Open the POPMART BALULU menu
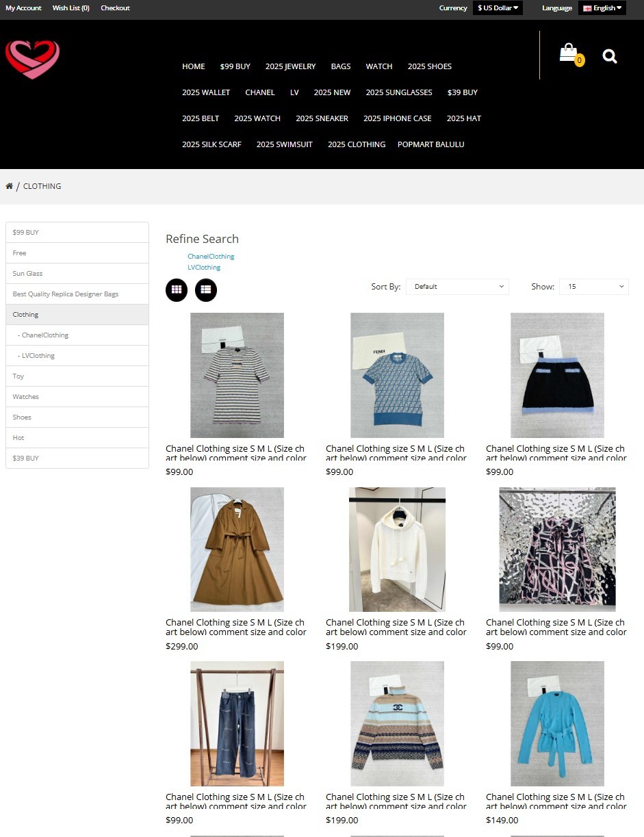 (x=431, y=144)
